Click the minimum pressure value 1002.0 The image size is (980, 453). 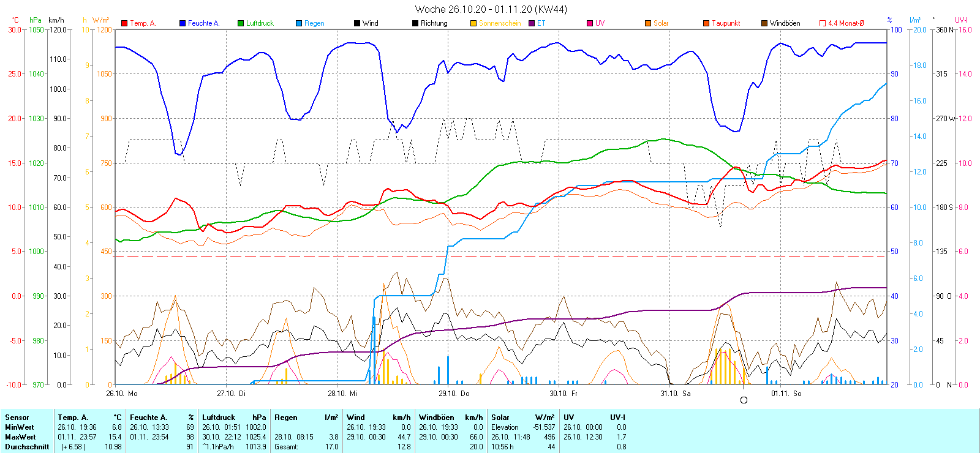(x=256, y=427)
